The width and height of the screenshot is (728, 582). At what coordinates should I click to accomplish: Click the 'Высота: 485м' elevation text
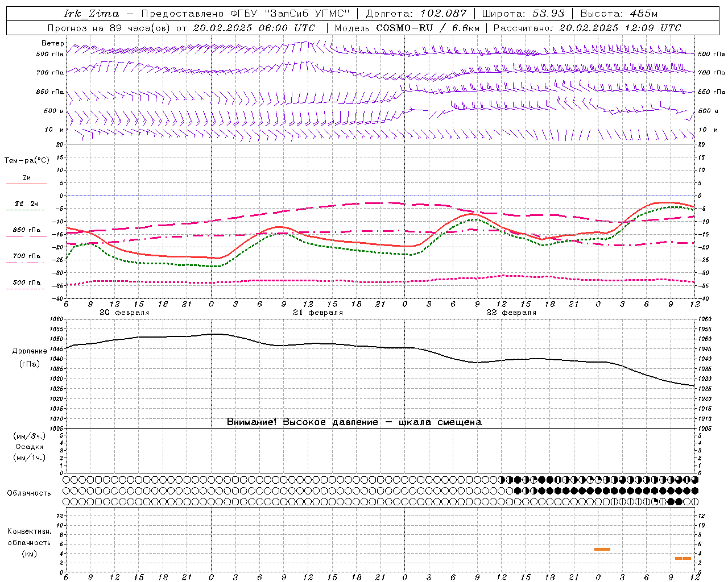click(x=618, y=14)
